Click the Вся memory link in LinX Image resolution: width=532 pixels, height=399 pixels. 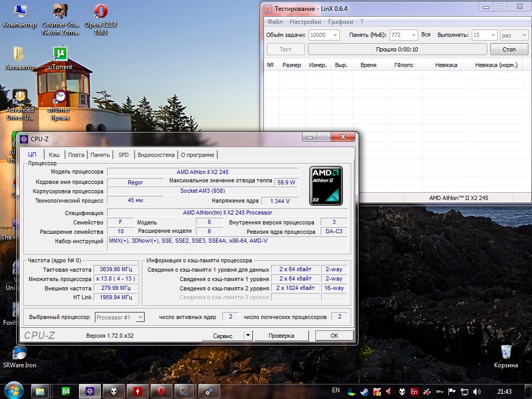click(425, 35)
